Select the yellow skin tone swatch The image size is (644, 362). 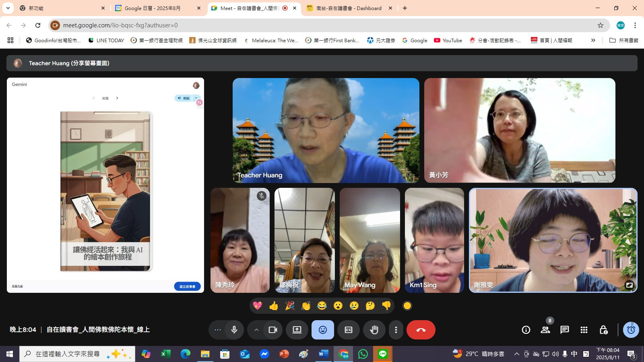coord(407,306)
